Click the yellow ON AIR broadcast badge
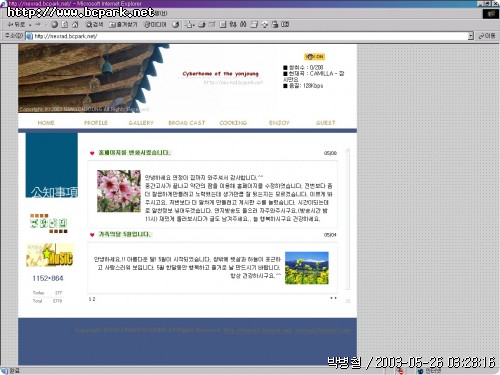The height and width of the screenshot is (375, 500). [x=315, y=57]
